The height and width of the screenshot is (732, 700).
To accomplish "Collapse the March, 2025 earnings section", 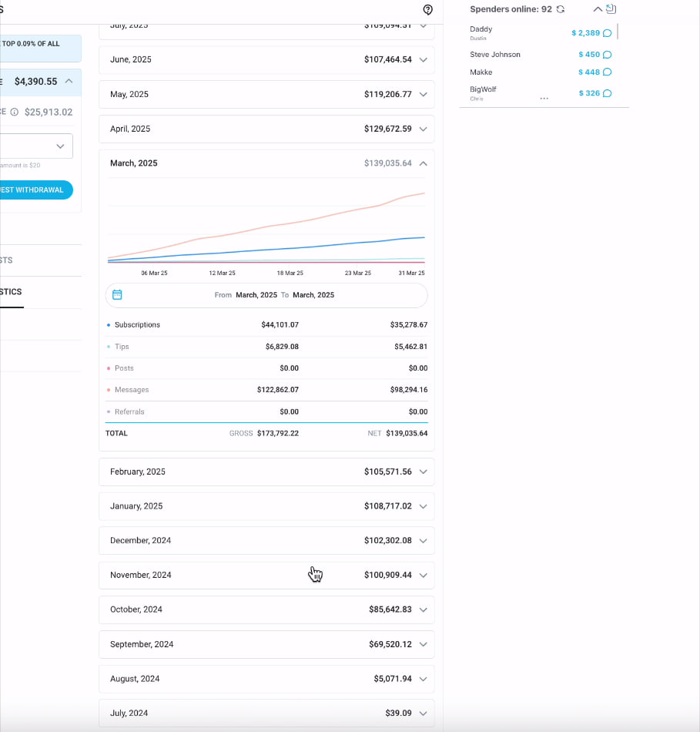I will (423, 163).
